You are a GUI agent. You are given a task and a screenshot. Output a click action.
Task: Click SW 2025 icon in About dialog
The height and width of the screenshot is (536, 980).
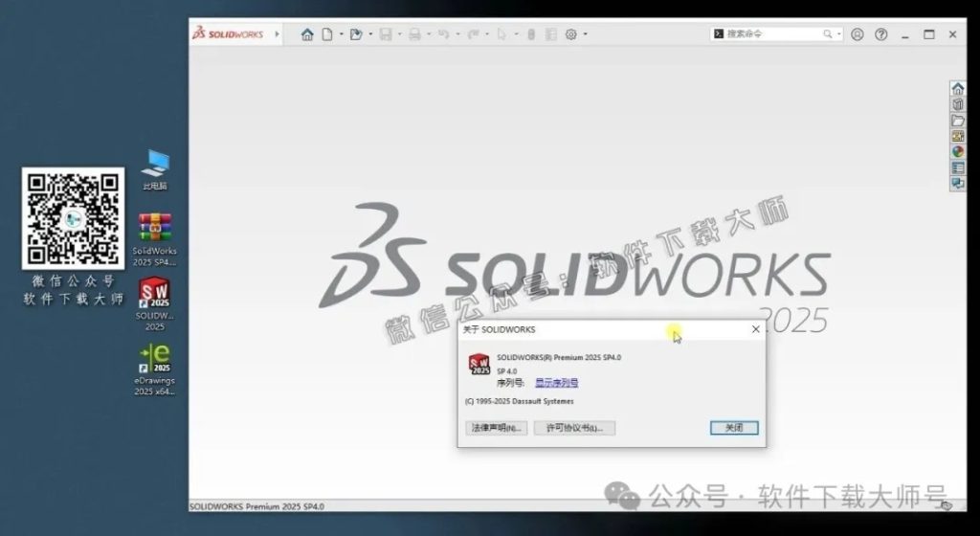point(479,364)
